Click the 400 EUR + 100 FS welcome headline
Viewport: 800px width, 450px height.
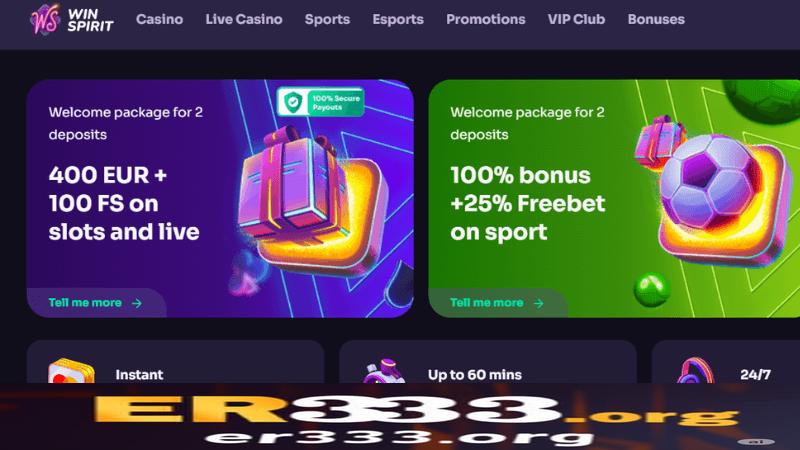(x=124, y=204)
